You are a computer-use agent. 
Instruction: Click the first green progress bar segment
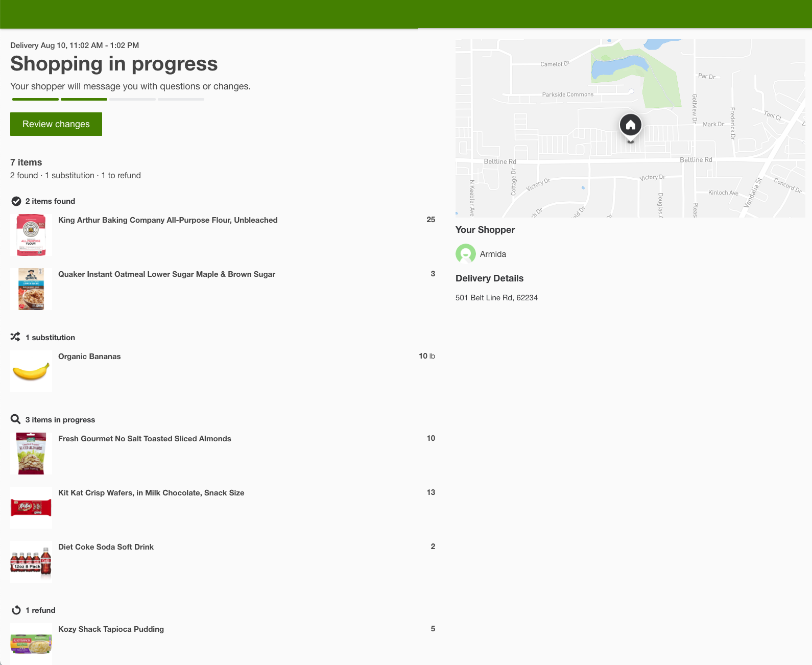coord(35,99)
